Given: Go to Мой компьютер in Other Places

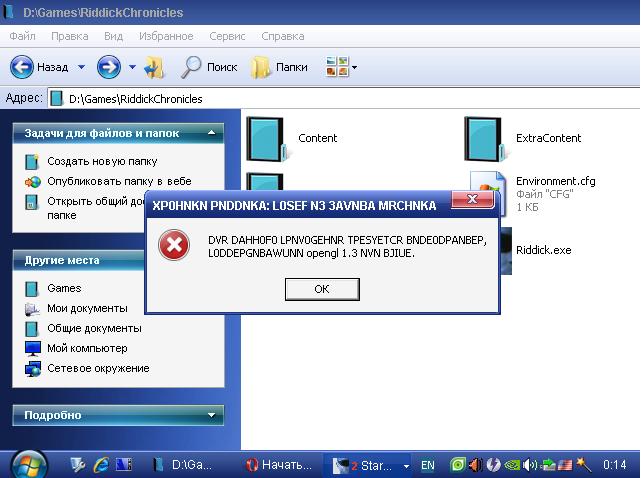Looking at the screenshot, I should pyautogui.click(x=88, y=348).
